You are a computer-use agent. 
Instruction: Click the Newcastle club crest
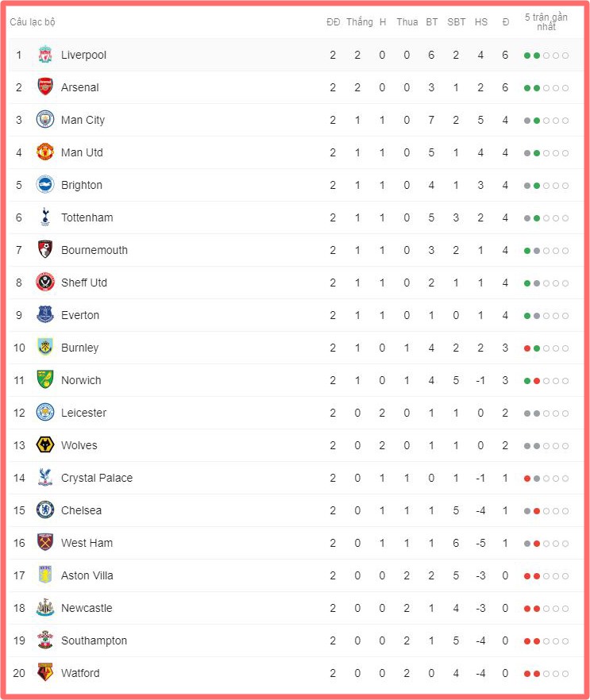[45, 608]
